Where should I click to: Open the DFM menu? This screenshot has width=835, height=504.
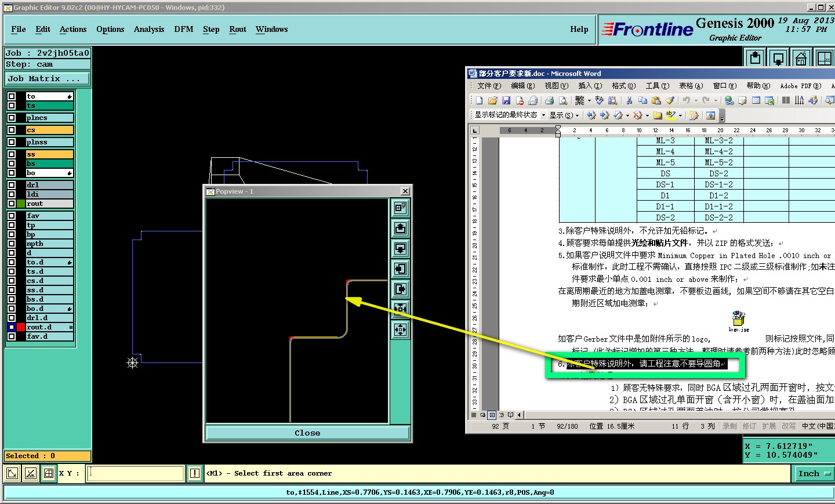(184, 29)
